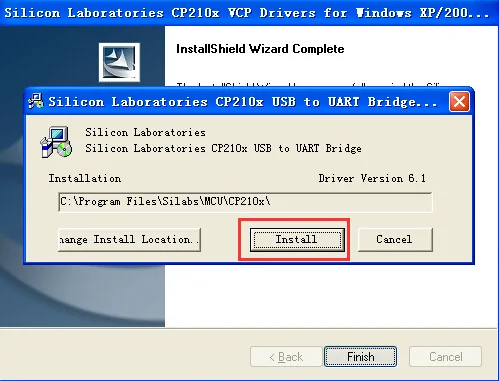The width and height of the screenshot is (499, 381).
Task: Close the USB to UART Bridge dialog
Action: (459, 102)
